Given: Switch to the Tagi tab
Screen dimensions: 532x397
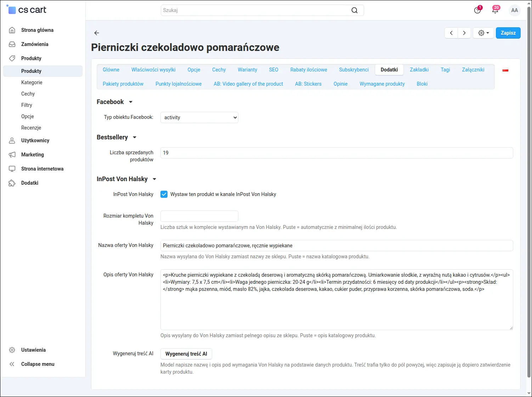Looking at the screenshot, I should click(445, 70).
